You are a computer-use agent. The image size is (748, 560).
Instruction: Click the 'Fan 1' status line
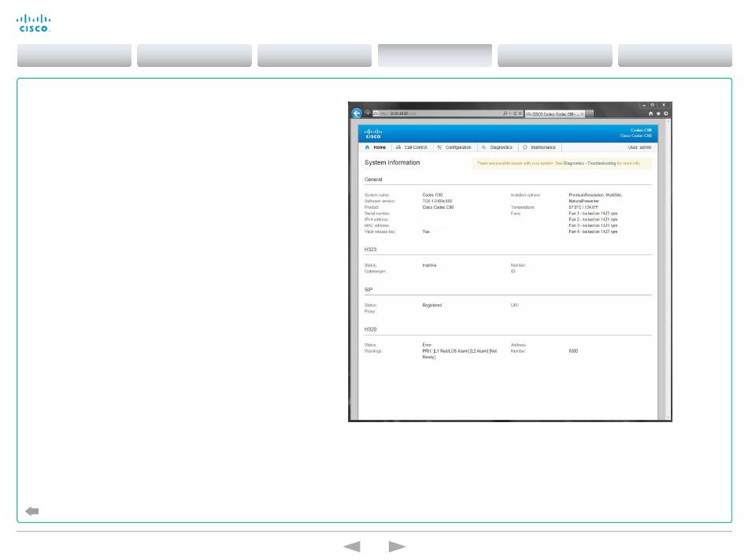593,213
